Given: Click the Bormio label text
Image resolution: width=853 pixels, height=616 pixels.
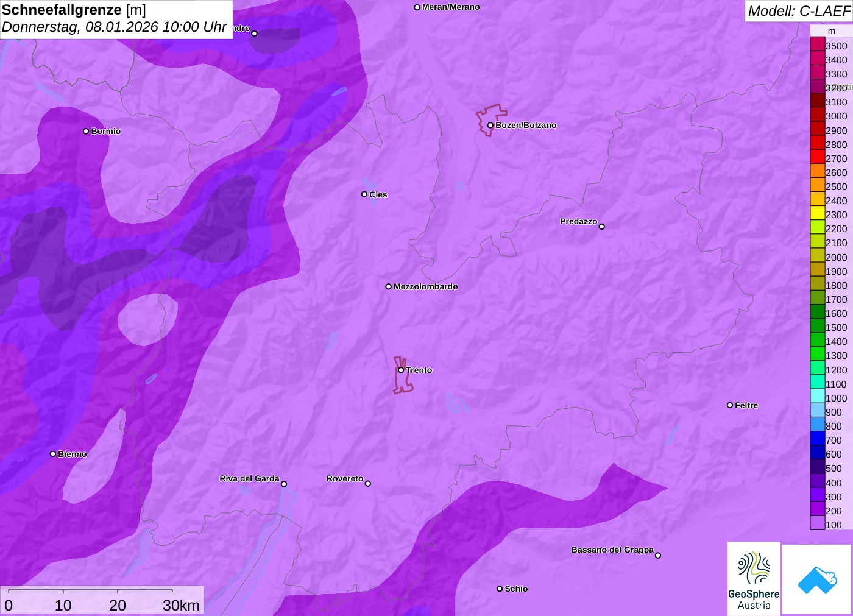Looking at the screenshot, I should point(106,131).
